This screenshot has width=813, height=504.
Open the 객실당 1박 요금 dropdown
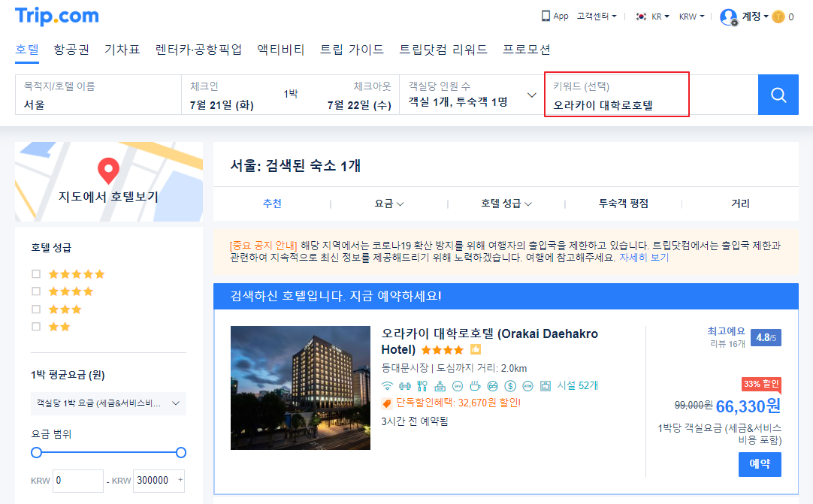point(108,403)
